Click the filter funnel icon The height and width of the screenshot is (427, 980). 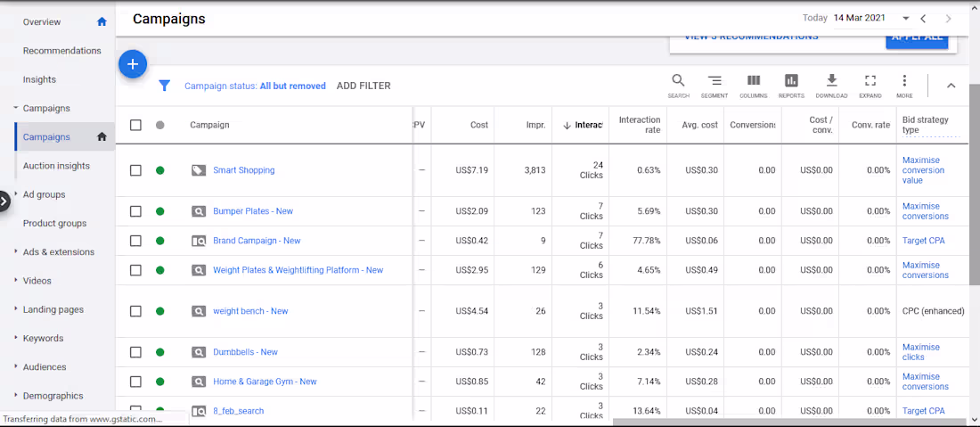164,86
